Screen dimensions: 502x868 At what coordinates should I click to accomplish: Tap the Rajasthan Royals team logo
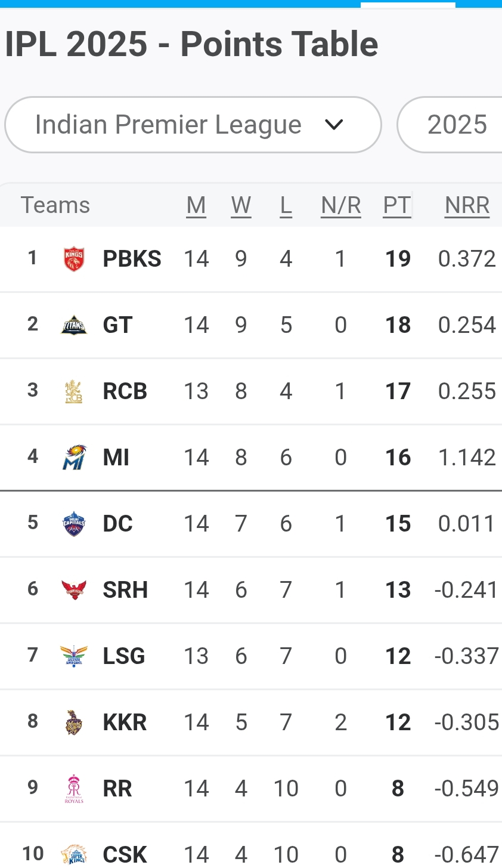click(74, 789)
